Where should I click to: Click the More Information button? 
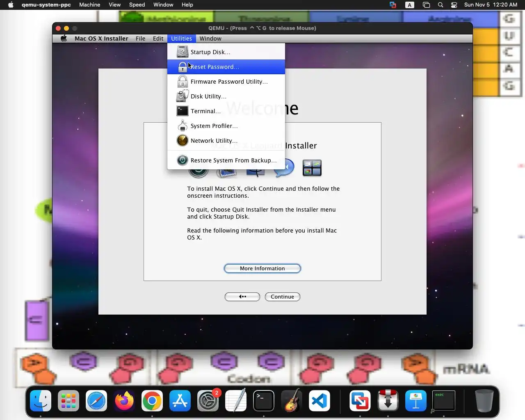tap(262, 268)
